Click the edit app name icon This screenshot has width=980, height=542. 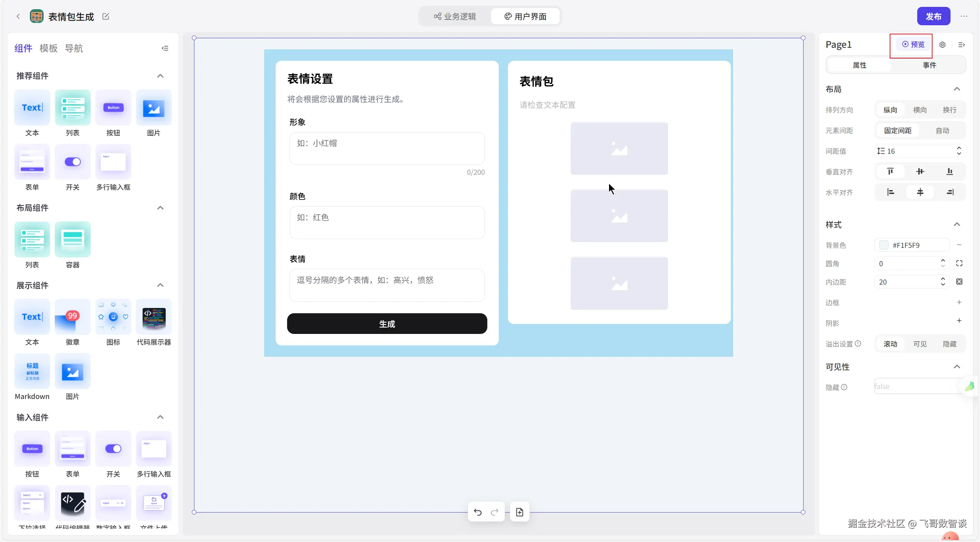click(106, 16)
